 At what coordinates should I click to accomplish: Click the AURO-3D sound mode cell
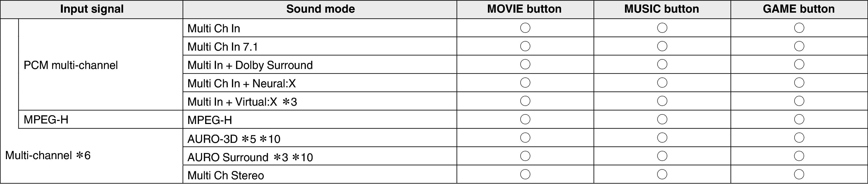[x=234, y=138]
